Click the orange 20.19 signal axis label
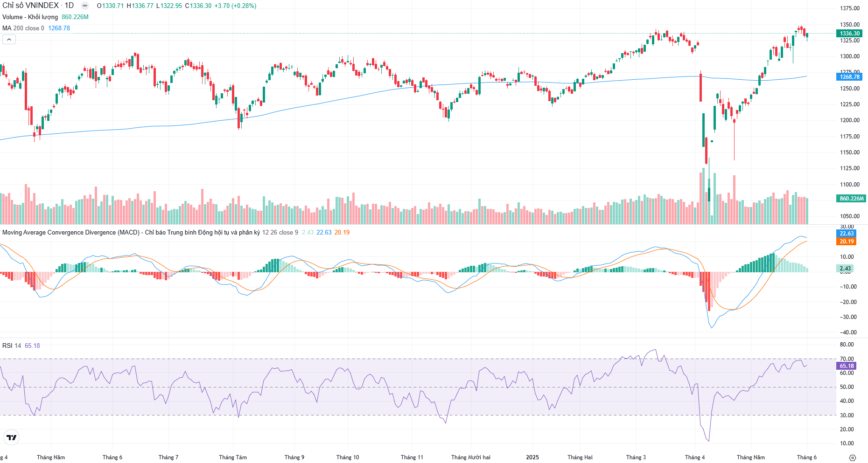The height and width of the screenshot is (463, 868). point(847,242)
